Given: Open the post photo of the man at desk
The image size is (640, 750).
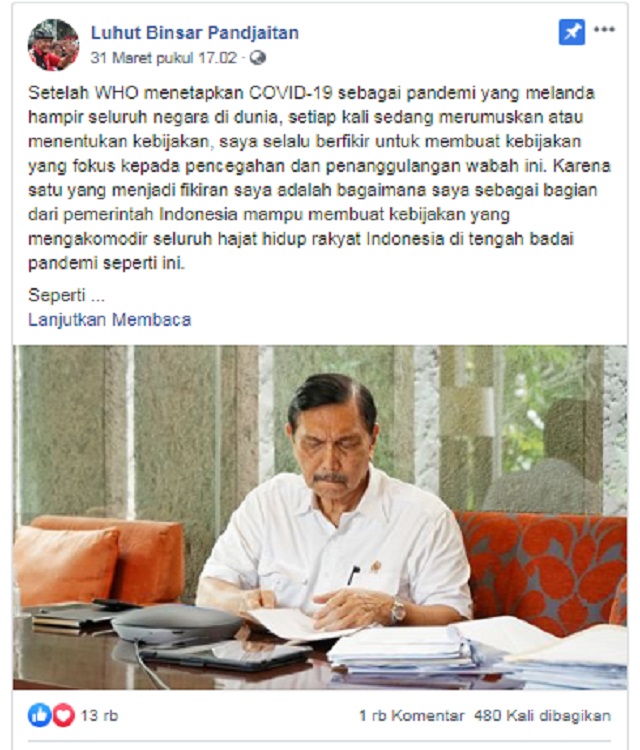Looking at the screenshot, I should (x=320, y=517).
